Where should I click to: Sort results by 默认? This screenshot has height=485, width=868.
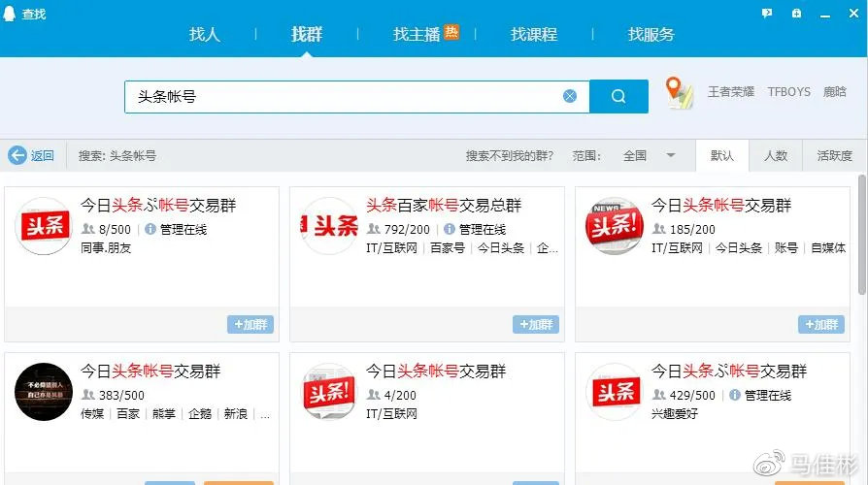(721, 156)
